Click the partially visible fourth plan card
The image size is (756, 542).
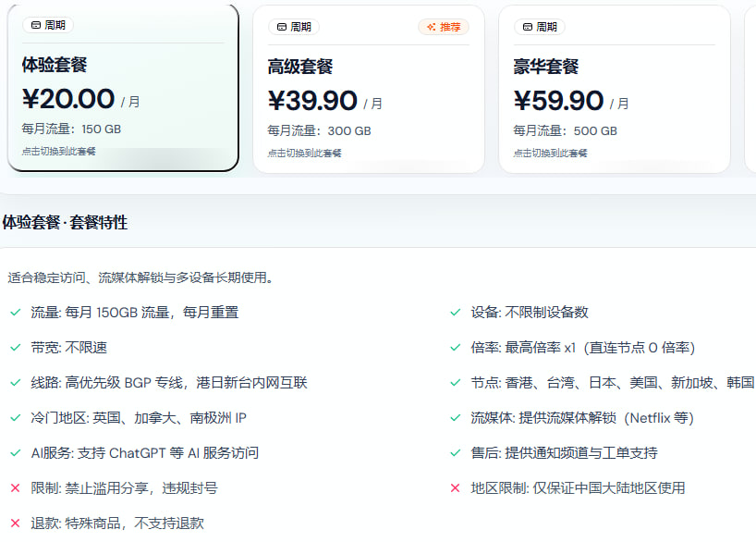750,90
